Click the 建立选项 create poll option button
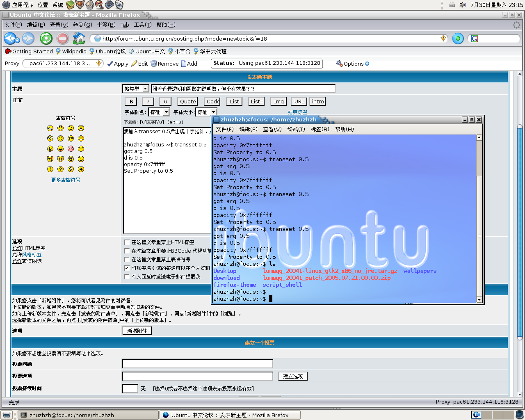Viewport: 525px width, 420px height. point(293,376)
